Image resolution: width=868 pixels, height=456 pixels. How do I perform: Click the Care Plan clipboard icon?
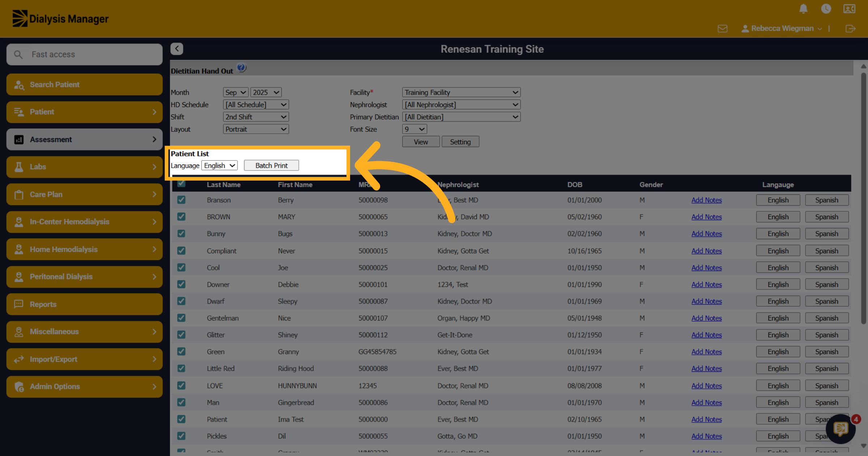(x=19, y=195)
